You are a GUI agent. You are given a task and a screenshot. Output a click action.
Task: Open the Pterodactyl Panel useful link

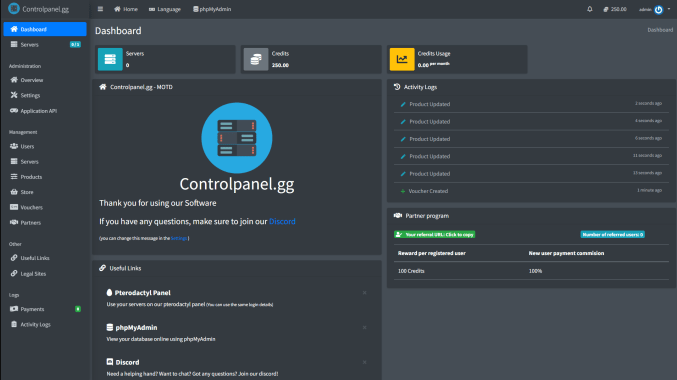(142, 292)
